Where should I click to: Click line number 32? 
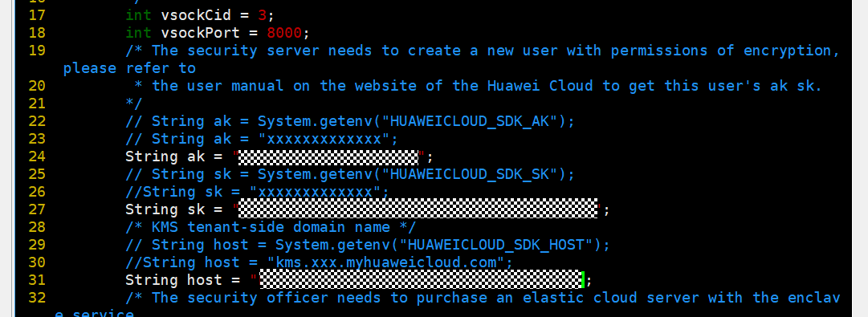point(37,299)
